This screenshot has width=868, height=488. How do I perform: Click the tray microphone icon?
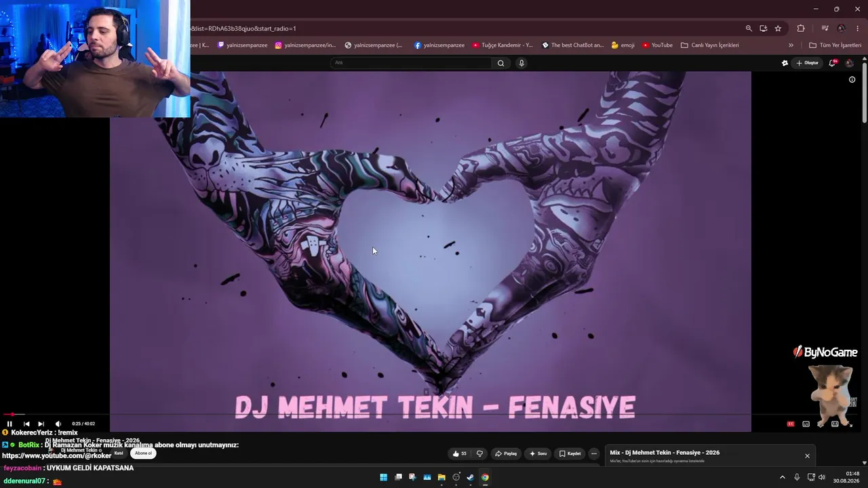797,477
